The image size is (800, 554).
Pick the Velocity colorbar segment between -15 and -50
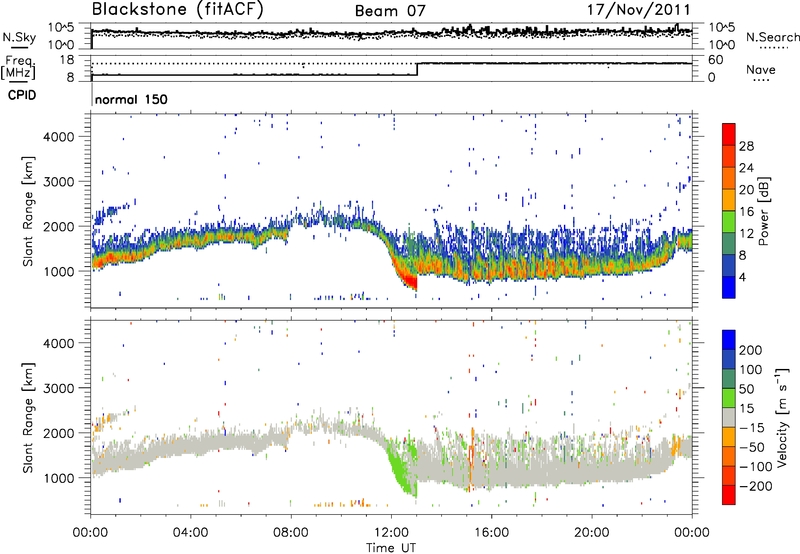pos(729,437)
